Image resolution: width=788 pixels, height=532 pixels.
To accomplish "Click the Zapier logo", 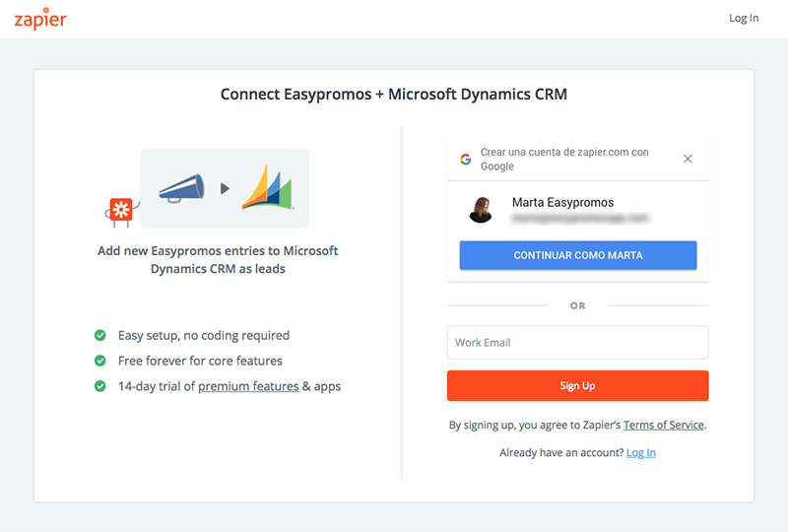I will pyautogui.click(x=40, y=19).
